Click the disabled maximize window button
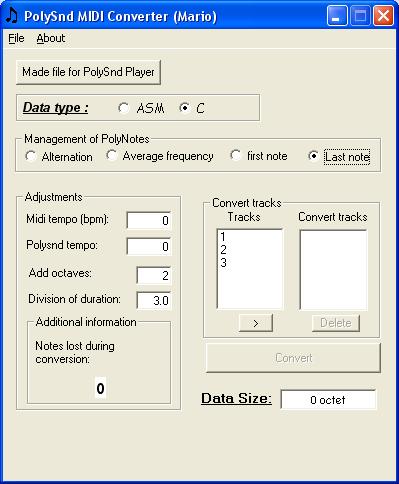This screenshot has width=399, height=484. coord(360,16)
